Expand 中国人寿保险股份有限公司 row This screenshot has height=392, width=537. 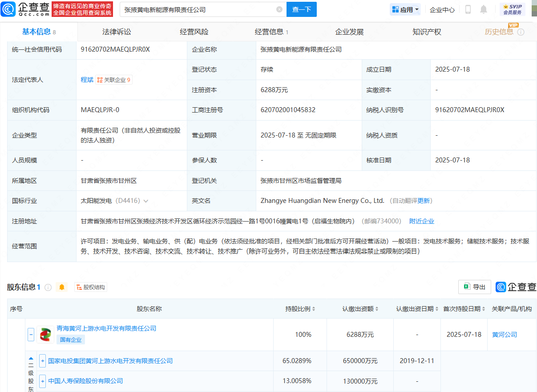tap(43, 381)
